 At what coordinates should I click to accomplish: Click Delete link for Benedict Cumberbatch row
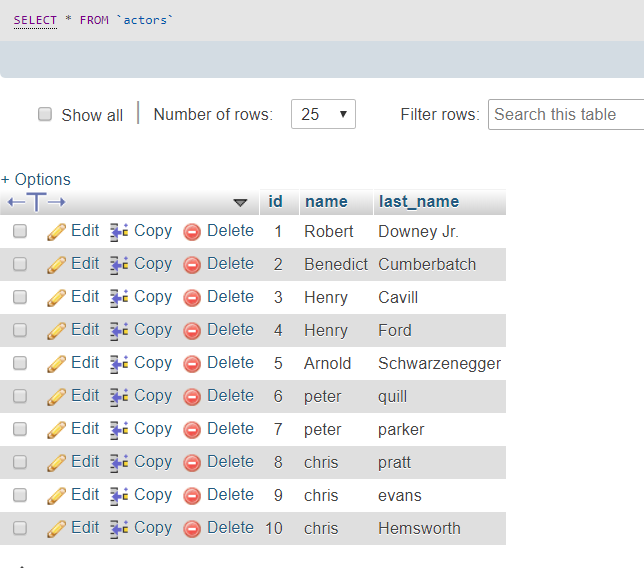coord(230,264)
